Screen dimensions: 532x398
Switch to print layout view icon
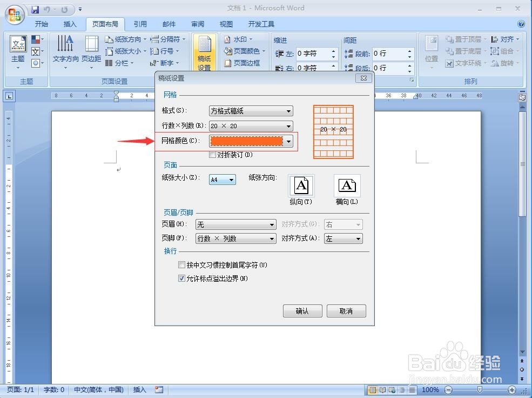tap(373, 390)
